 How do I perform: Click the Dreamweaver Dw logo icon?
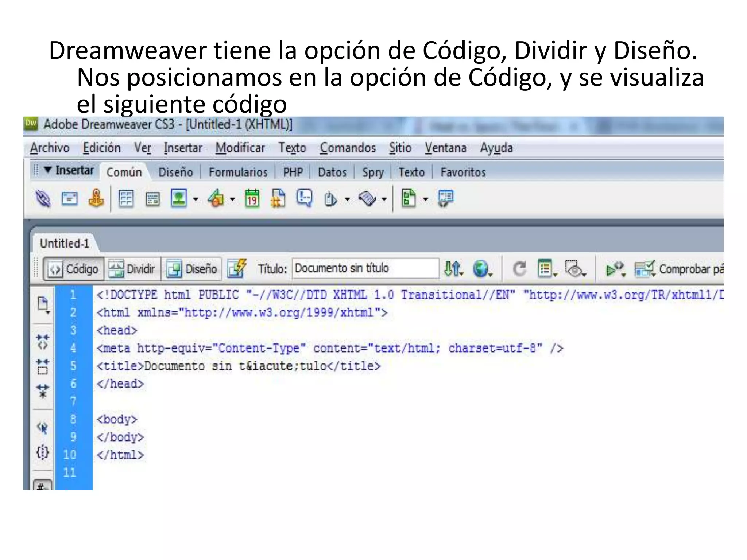click(31, 124)
